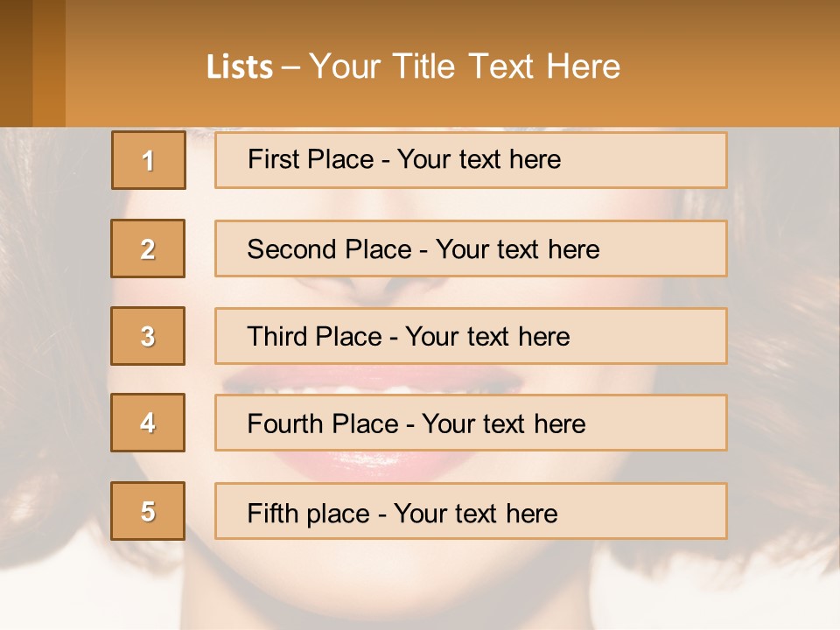Viewport: 840px width, 630px height.
Task: Click the bold word Lists in title
Action: (240, 67)
